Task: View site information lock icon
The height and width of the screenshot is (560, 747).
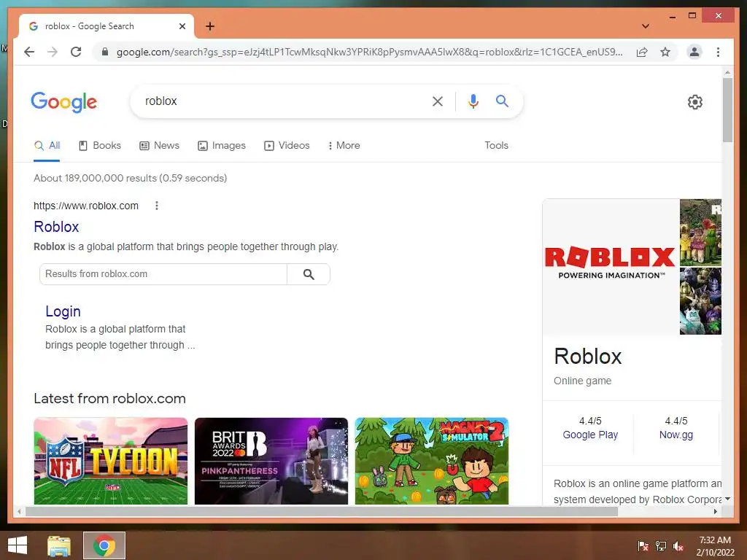Action: [x=105, y=52]
